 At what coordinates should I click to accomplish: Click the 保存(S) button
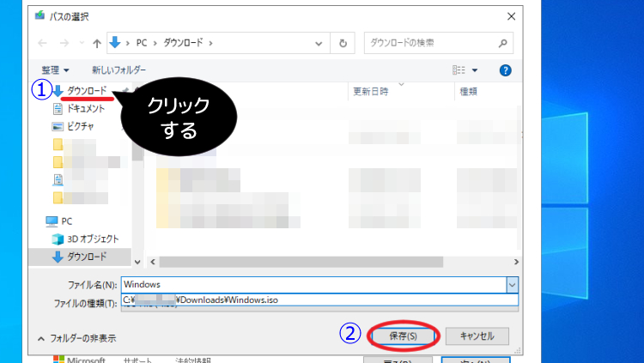[x=403, y=336]
